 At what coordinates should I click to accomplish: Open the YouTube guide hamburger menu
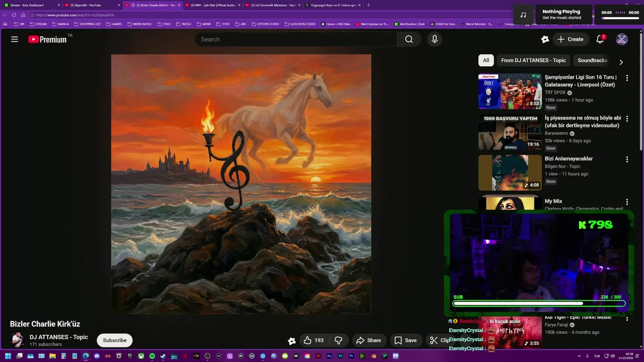pyautogui.click(x=15, y=39)
